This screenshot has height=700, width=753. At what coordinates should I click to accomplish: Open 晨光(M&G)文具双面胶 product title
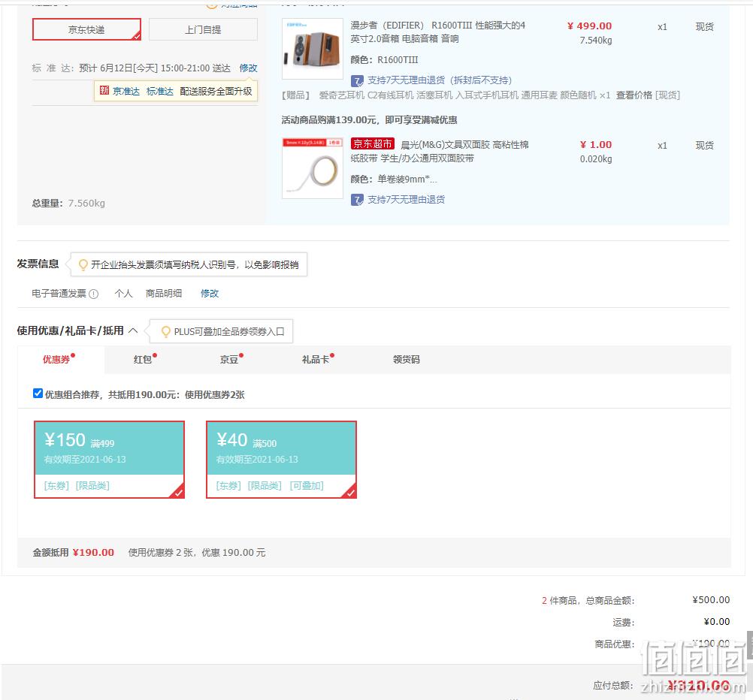tap(440, 151)
